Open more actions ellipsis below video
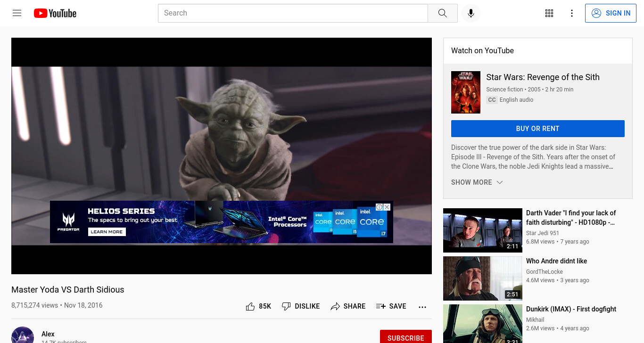The height and width of the screenshot is (343, 644). 422,307
